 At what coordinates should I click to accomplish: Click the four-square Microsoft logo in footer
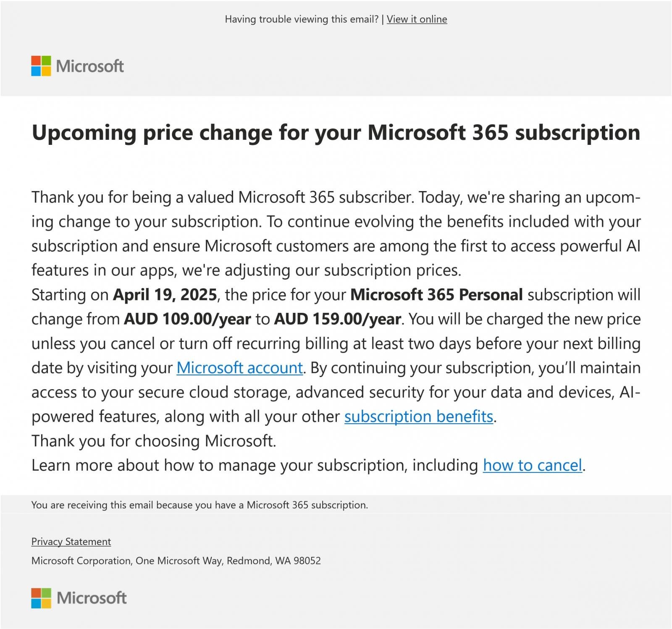[41, 598]
